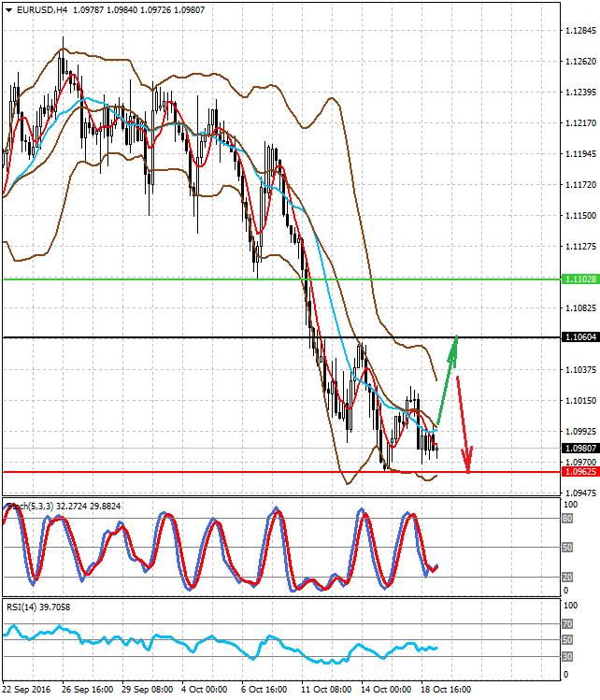Click the 14 Oct 00:00 time label
Viewport: 600px width, 700px height.
tap(386, 690)
